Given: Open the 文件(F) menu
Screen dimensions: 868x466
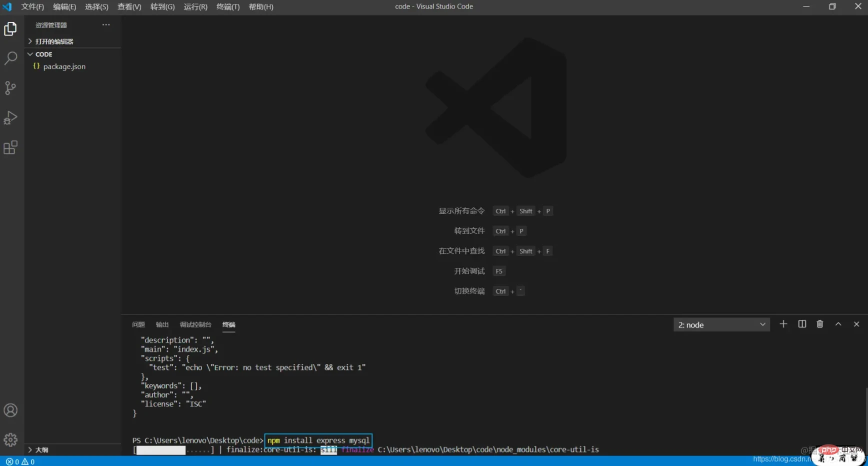Looking at the screenshot, I should pyautogui.click(x=32, y=7).
